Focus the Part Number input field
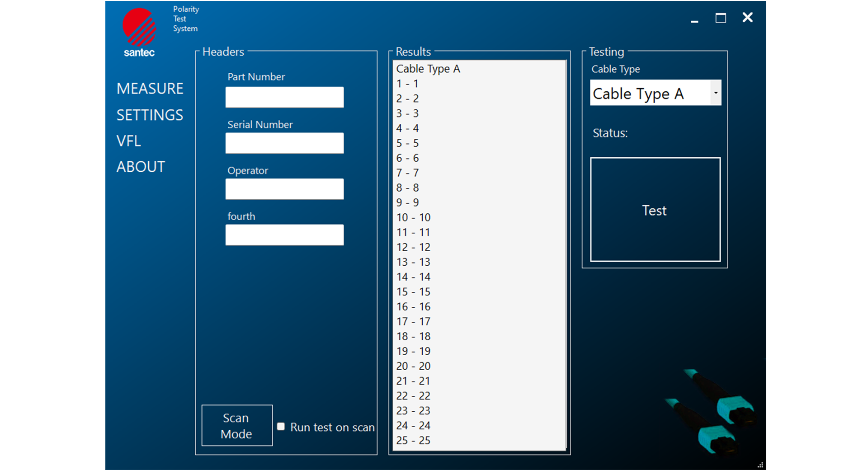 coord(284,97)
